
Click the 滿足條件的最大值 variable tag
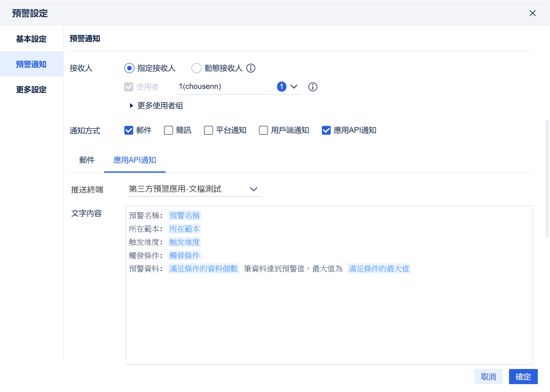pyautogui.click(x=379, y=269)
